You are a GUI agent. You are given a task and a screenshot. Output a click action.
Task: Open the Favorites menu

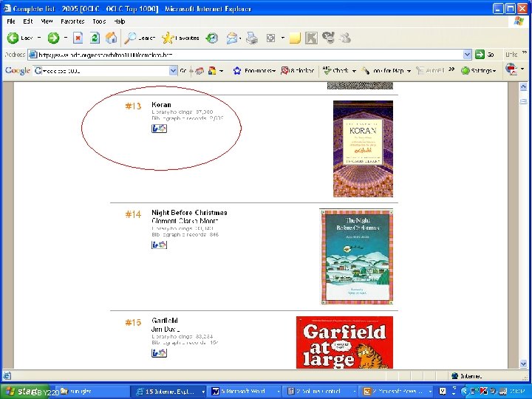(72, 21)
